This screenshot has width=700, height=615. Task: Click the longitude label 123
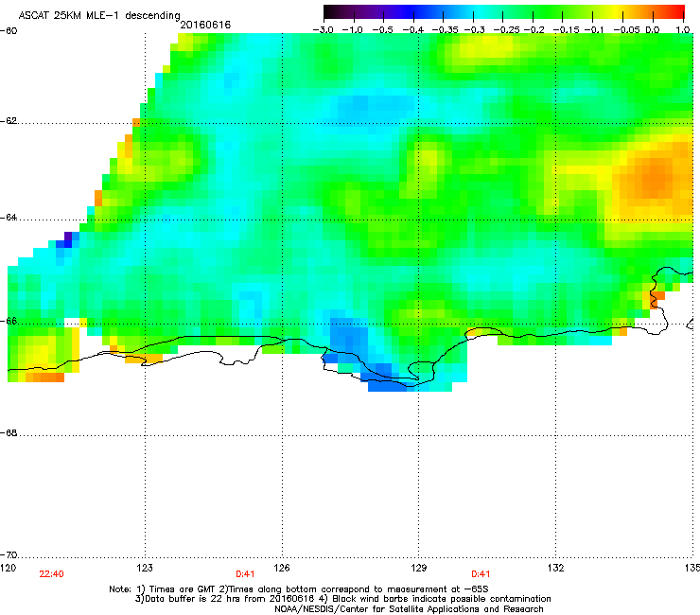tap(145, 568)
